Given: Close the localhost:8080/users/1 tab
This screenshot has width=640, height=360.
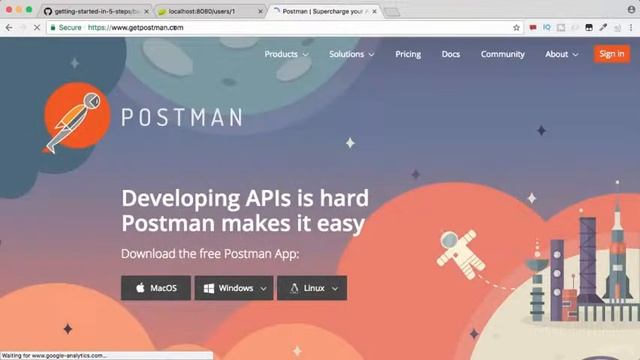Looking at the screenshot, I should click(260, 11).
